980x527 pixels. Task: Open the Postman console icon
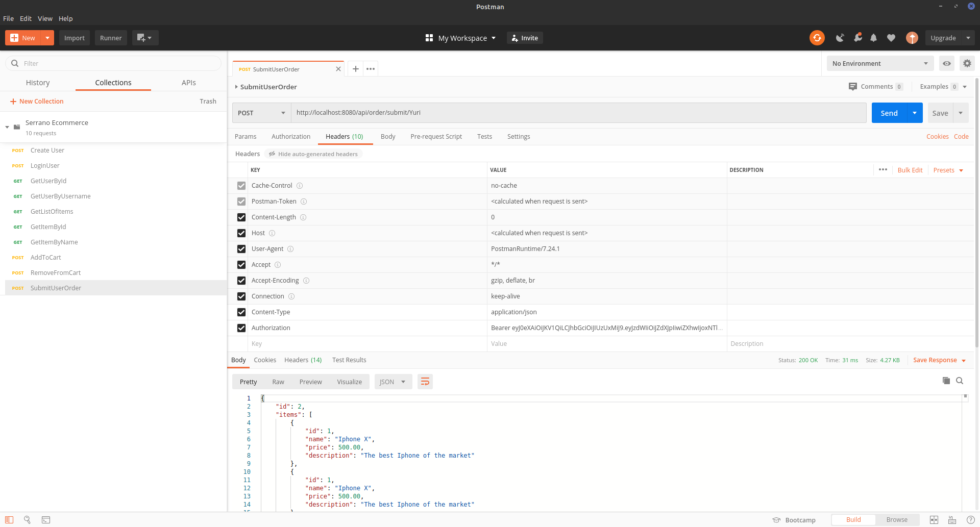46,520
